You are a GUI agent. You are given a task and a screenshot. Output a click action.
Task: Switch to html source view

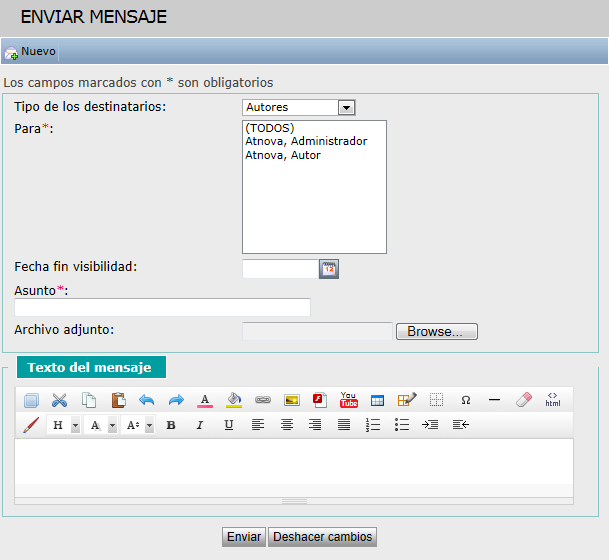[553, 400]
